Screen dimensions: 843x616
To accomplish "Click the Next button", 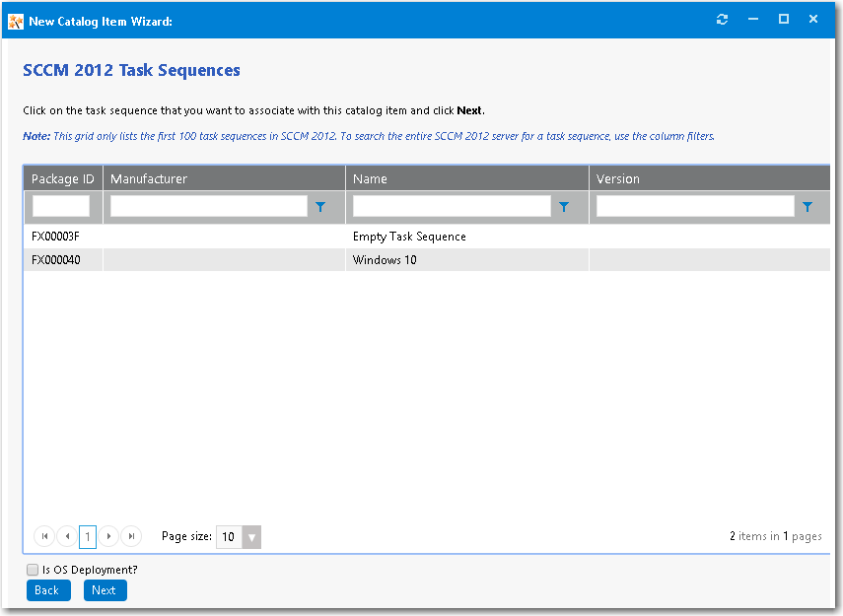I will pos(105,589).
